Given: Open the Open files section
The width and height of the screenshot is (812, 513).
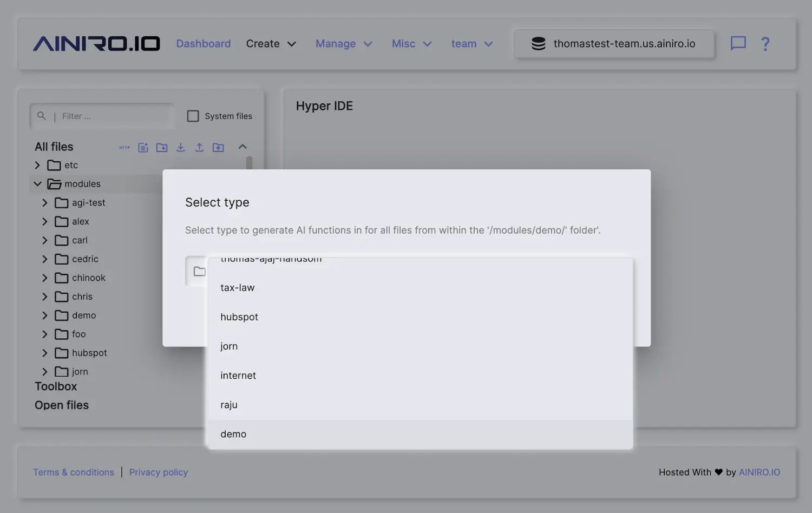Looking at the screenshot, I should click(62, 405).
